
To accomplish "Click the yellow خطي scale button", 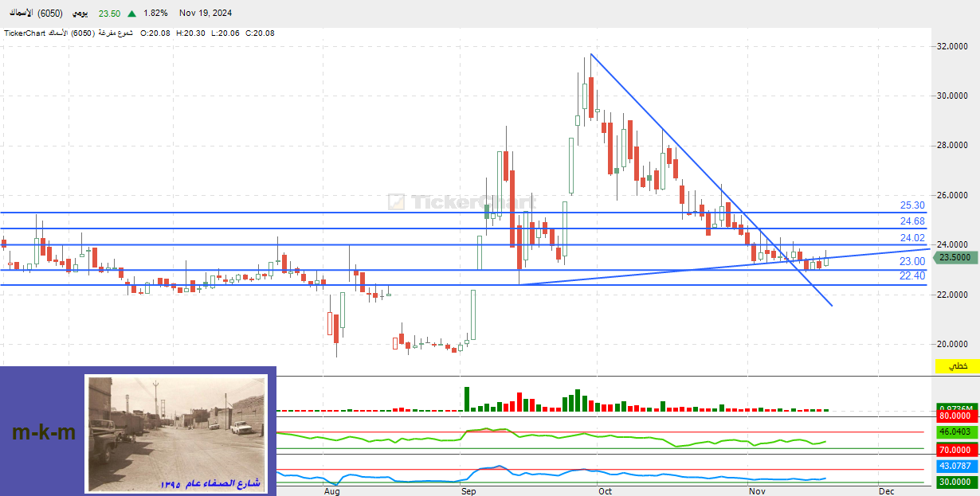I will coord(957,366).
